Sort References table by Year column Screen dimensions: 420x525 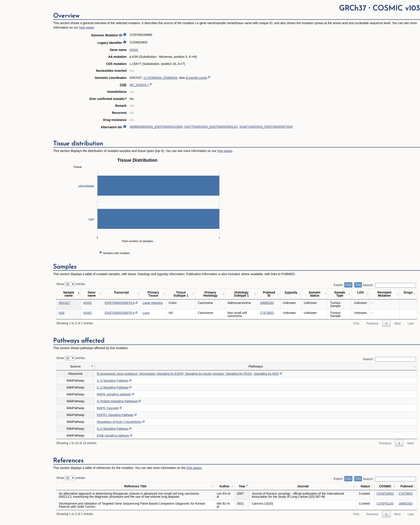click(242, 486)
